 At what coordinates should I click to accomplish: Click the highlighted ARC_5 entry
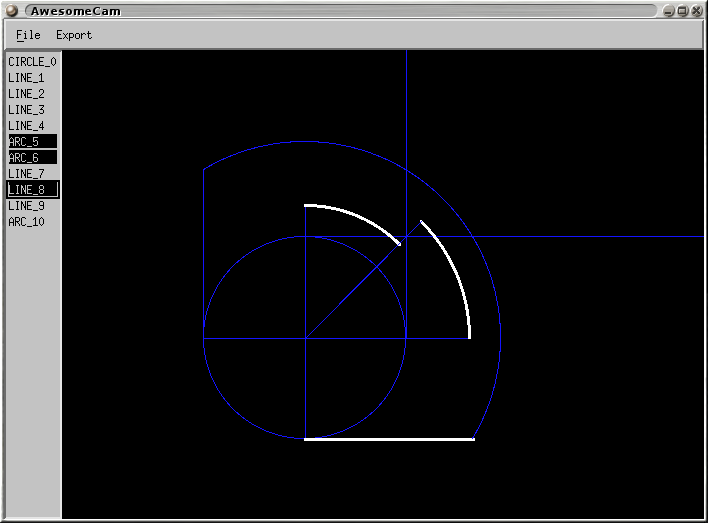coord(33,141)
